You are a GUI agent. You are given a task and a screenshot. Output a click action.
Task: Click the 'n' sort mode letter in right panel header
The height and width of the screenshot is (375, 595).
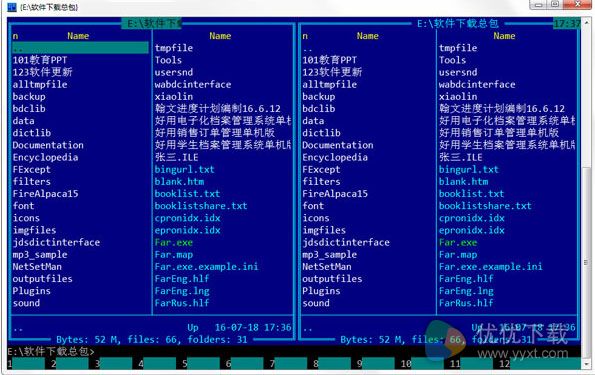(305, 36)
